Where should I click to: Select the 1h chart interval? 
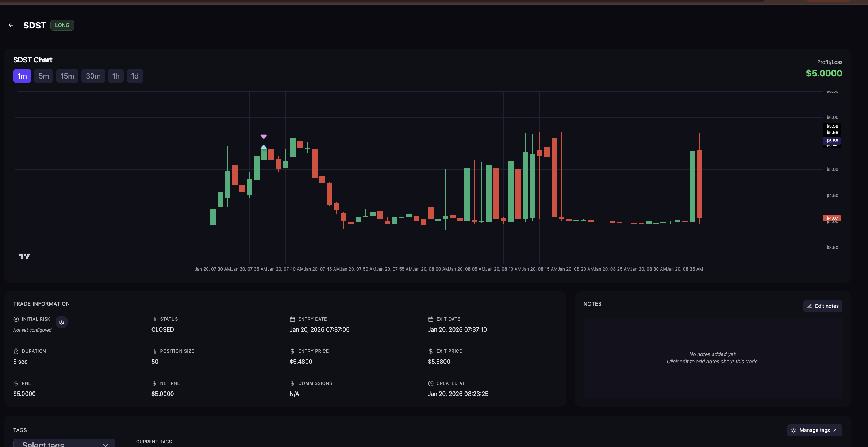pyautogui.click(x=116, y=76)
